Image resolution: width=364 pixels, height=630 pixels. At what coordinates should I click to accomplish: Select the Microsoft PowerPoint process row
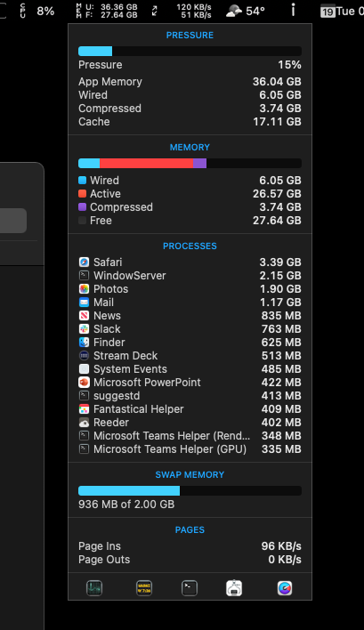[x=190, y=383]
